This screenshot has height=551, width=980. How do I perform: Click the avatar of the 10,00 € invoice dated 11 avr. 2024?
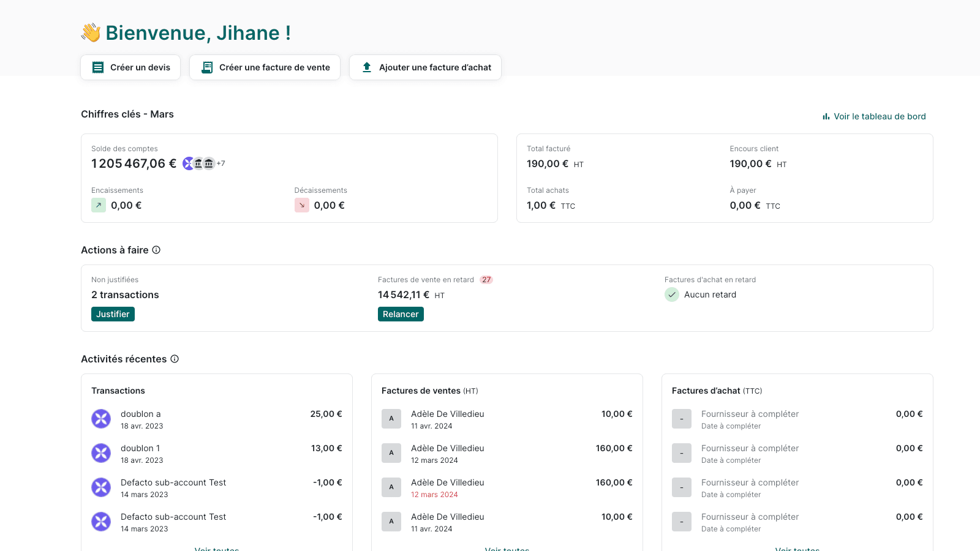(x=391, y=419)
